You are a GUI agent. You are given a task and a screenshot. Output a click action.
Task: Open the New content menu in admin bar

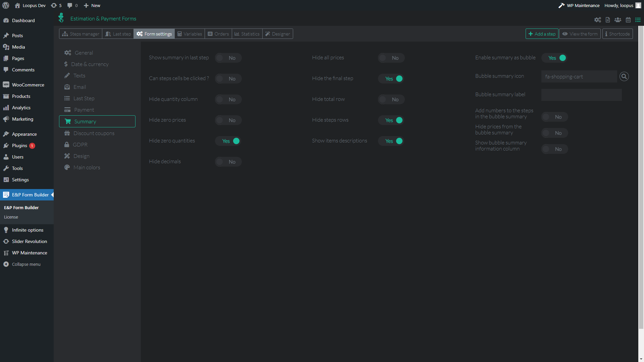tap(92, 5)
